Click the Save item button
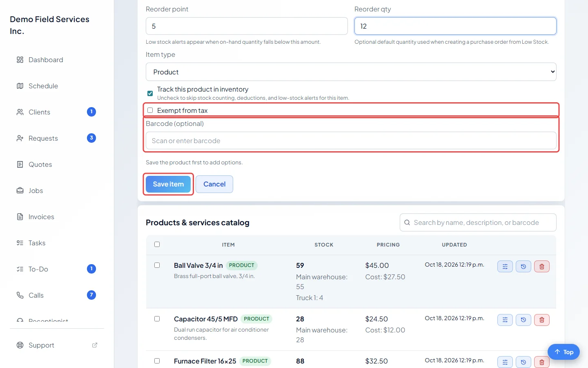Screen dimensions: 588x368 (x=168, y=184)
